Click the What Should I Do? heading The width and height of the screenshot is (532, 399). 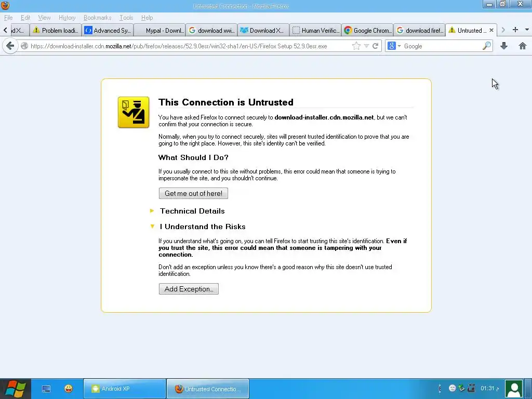click(193, 157)
